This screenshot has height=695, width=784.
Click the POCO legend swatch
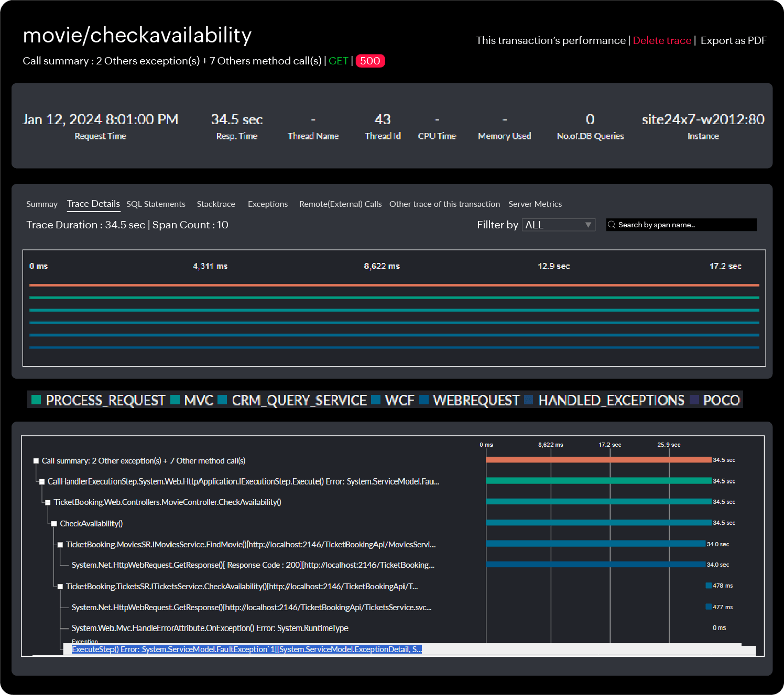click(694, 400)
